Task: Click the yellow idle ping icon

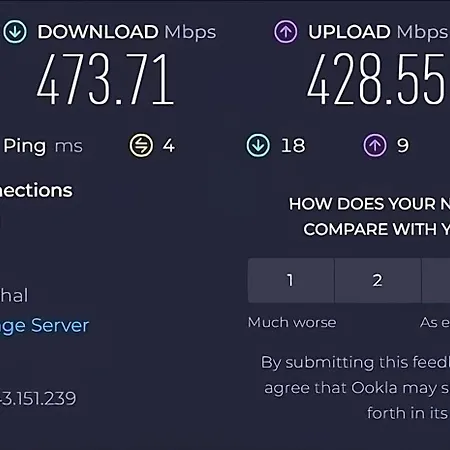Action: coord(141,145)
